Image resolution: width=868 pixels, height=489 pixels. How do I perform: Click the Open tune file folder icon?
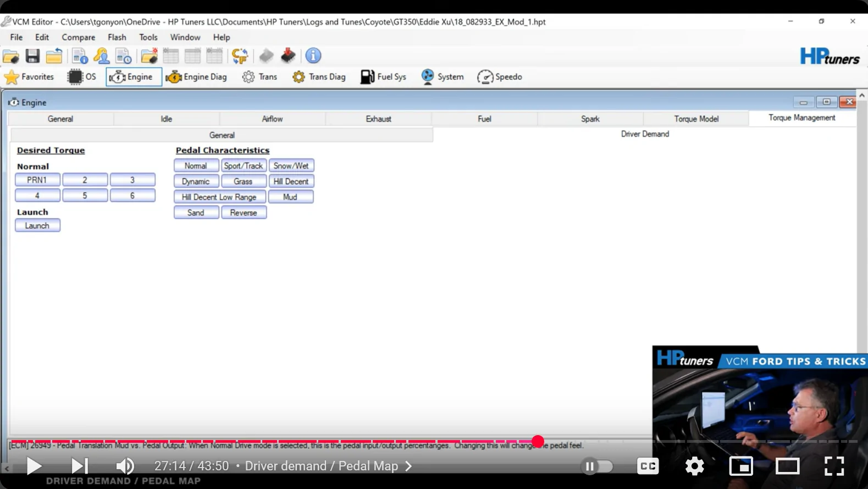(x=11, y=56)
